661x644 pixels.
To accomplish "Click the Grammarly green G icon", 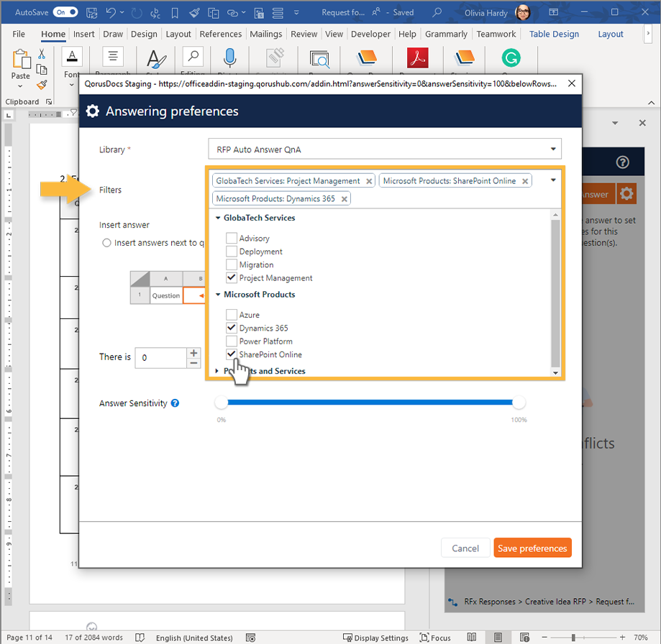I will point(511,57).
